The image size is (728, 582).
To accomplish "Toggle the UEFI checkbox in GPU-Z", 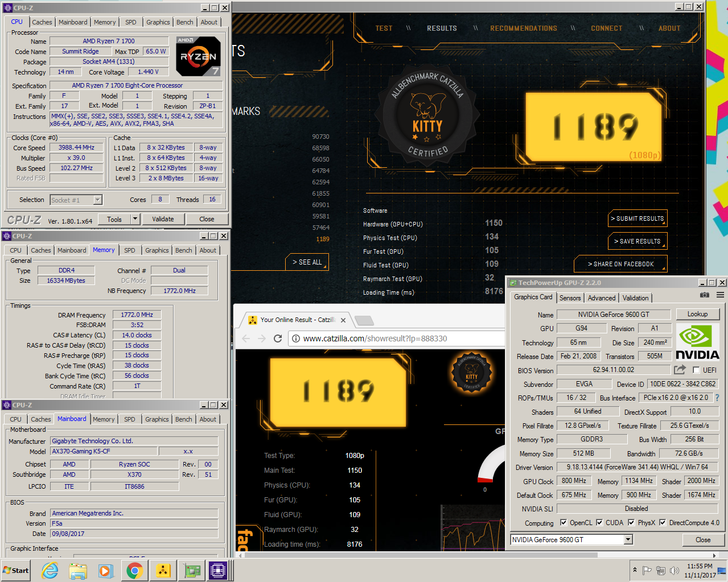I will (696, 370).
